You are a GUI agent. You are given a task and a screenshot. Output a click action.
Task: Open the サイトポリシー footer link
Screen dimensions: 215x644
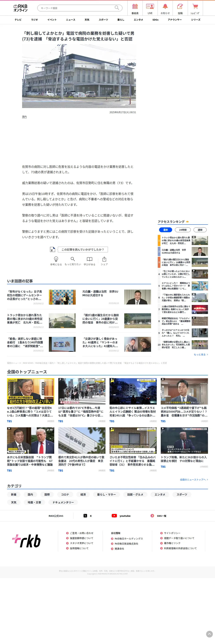(x=172, y=533)
